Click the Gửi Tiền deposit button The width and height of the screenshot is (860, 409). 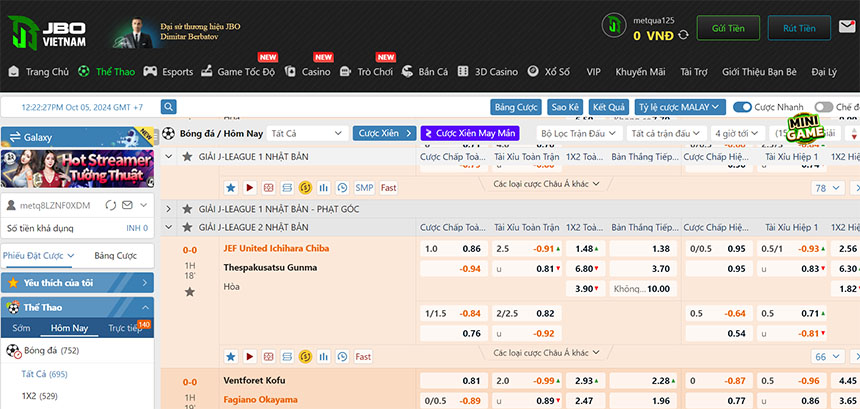(x=727, y=29)
